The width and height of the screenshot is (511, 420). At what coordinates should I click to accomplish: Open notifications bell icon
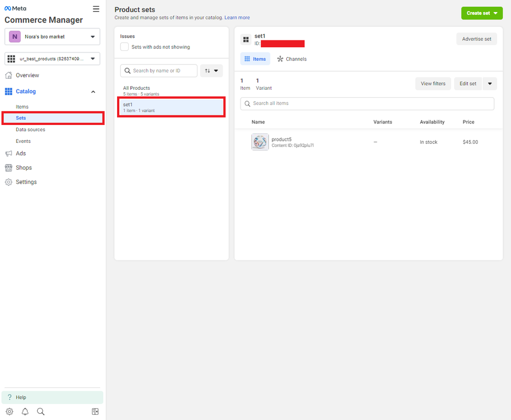coord(25,412)
